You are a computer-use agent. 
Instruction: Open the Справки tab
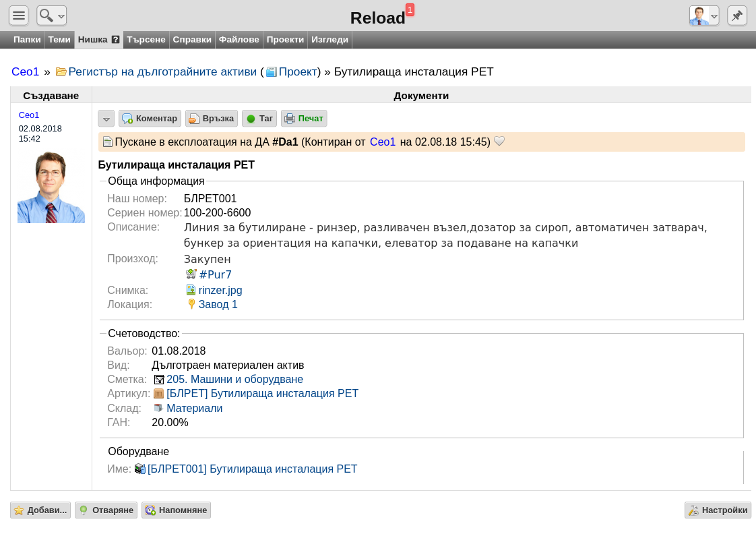tap(192, 40)
